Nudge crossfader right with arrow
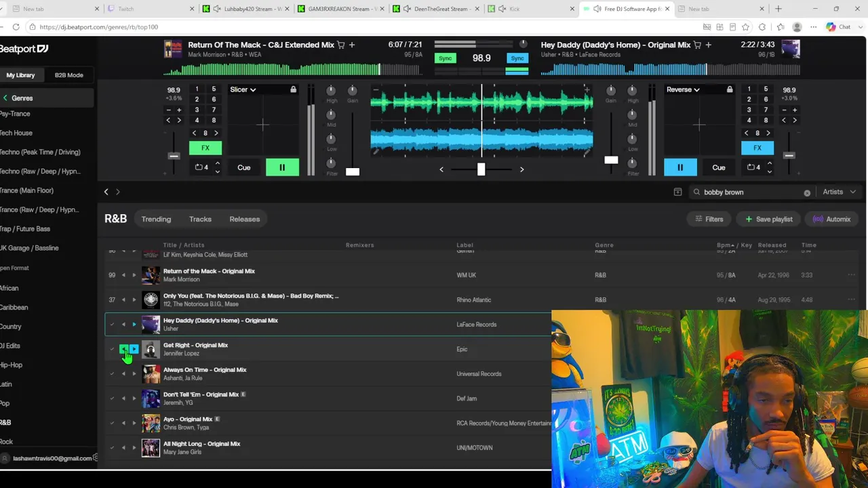The height and width of the screenshot is (488, 868). tap(521, 169)
